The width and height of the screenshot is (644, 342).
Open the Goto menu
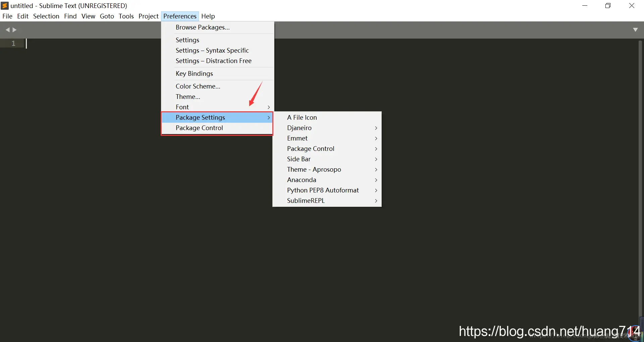point(107,16)
